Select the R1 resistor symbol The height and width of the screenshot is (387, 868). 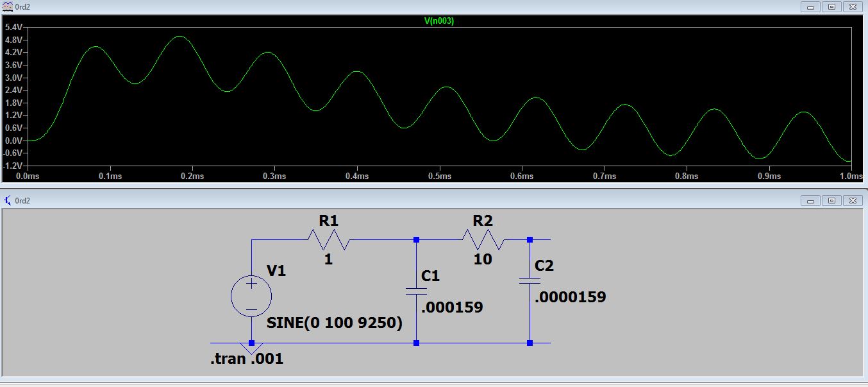click(328, 240)
